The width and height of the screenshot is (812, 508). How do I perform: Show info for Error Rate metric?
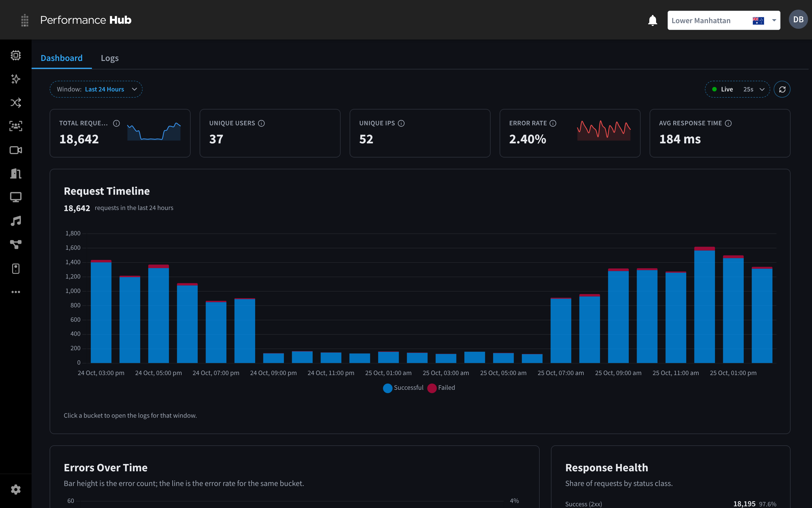pyautogui.click(x=553, y=123)
